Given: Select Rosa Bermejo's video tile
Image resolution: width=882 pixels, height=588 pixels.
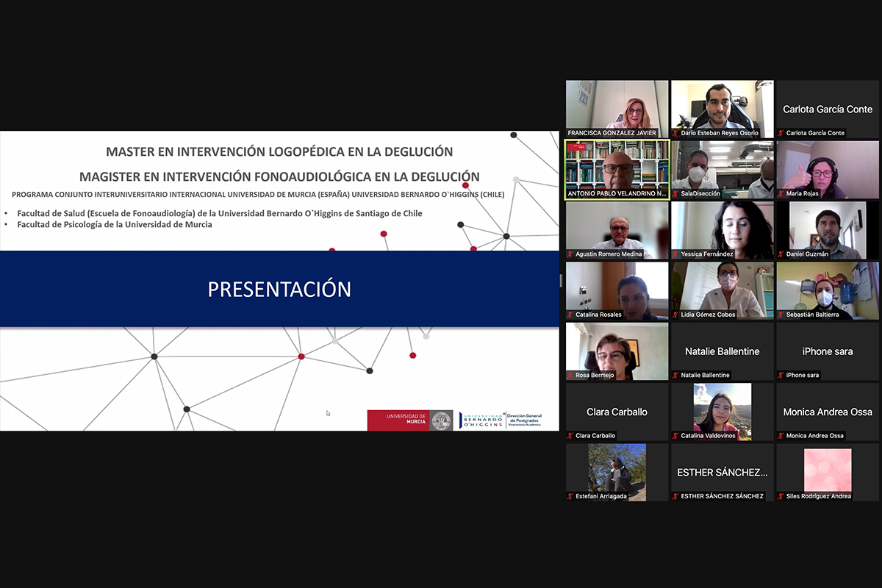Looking at the screenshot, I should point(617,351).
